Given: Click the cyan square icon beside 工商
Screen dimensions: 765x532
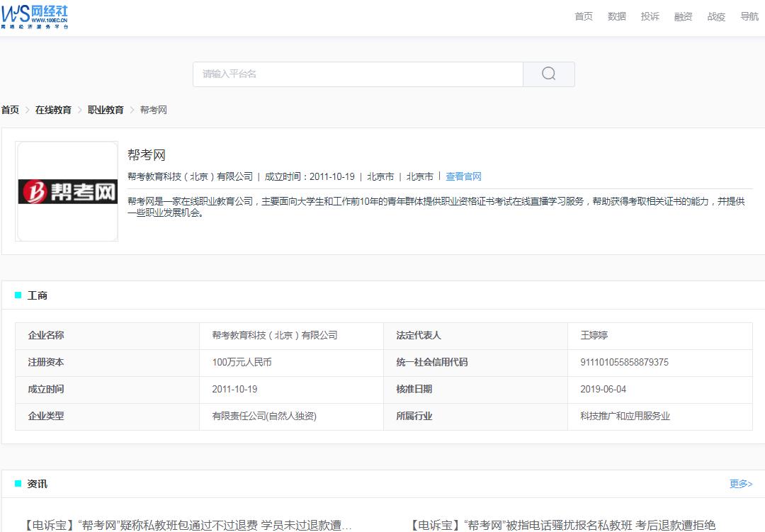Looking at the screenshot, I should [18, 295].
